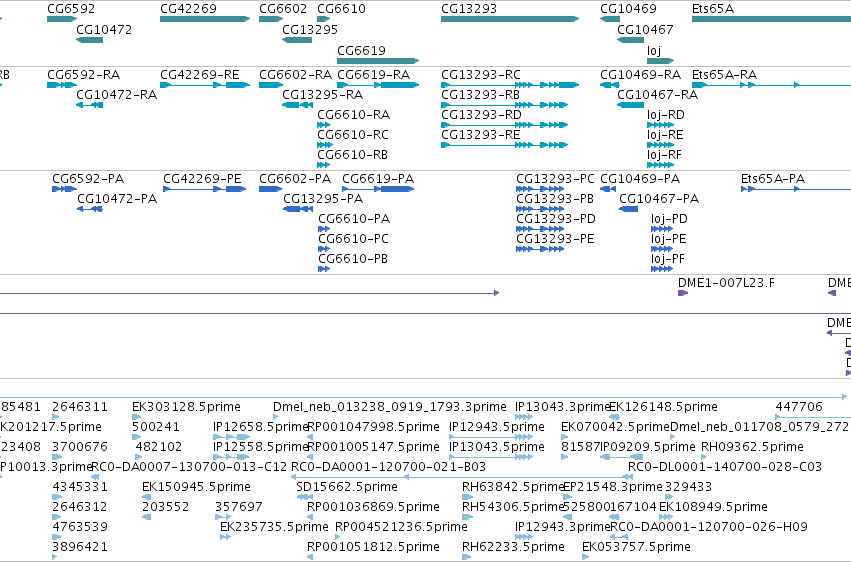Viewport: 851px width, 562px height.
Task: Select the loj-PD protein
Action: click(x=662, y=229)
